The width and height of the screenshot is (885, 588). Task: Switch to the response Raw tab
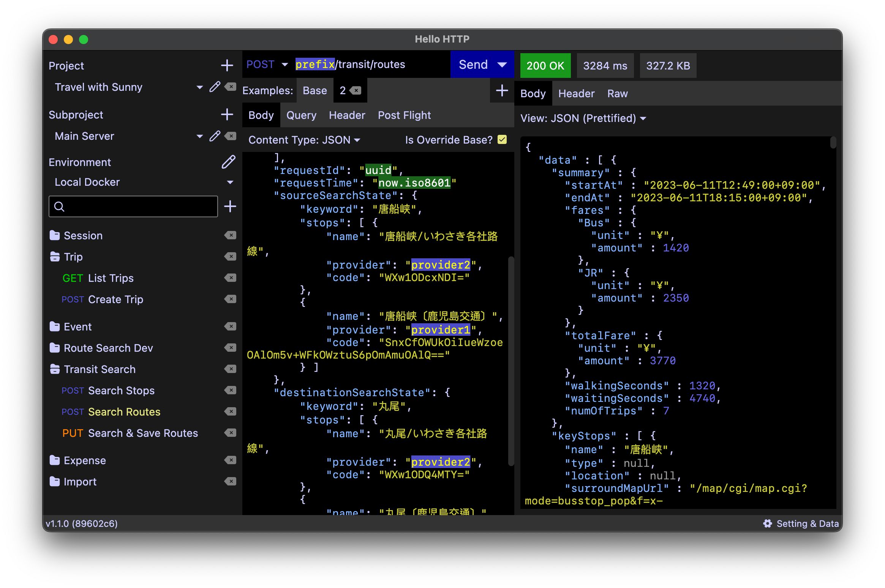[x=617, y=93]
